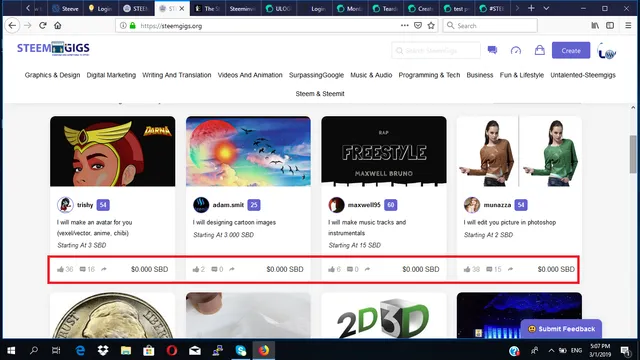Open the photoshop sweater gig thumbnail
This screenshot has height=360, width=640.
click(x=519, y=151)
